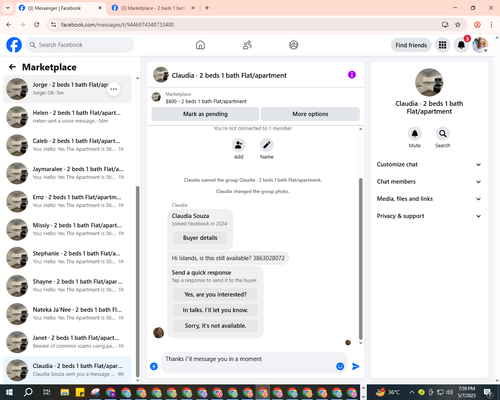Open Caleb conversation in the chat list

pos(67,145)
